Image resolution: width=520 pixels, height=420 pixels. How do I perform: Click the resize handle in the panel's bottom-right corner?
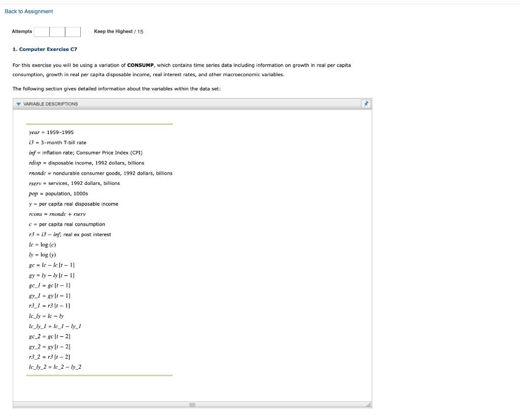[x=369, y=404]
